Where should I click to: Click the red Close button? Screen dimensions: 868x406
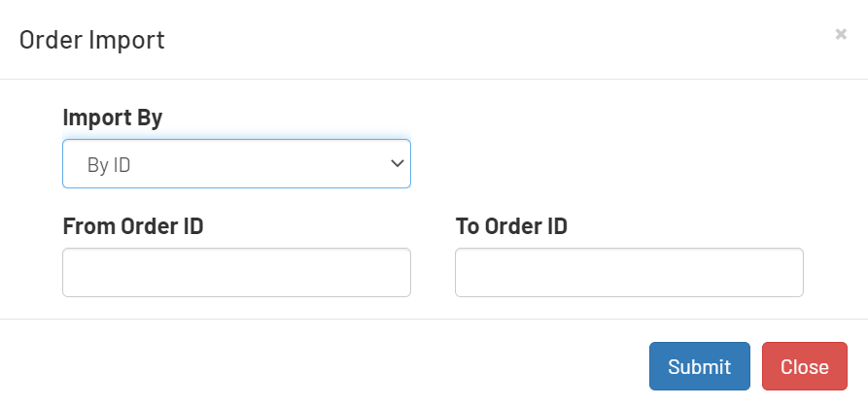pos(804,366)
